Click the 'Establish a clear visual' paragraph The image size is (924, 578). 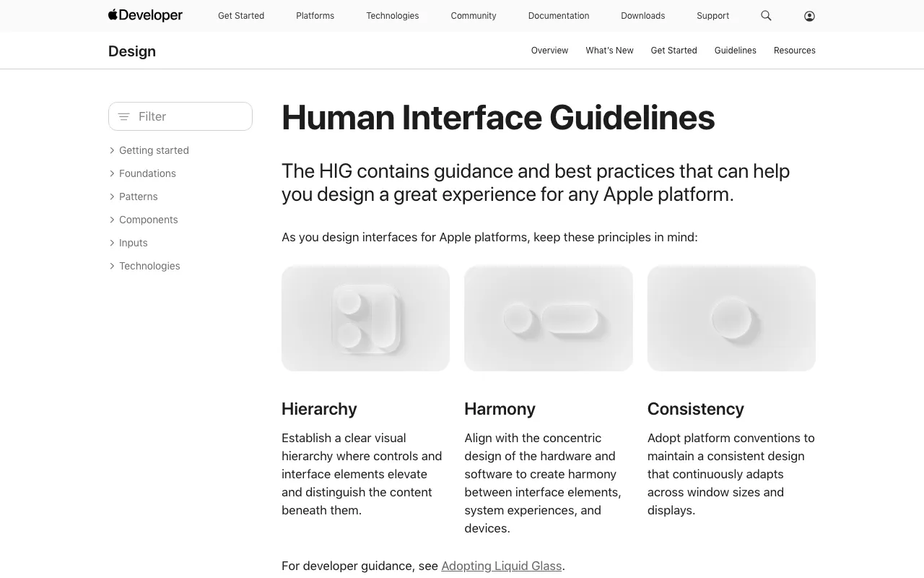[x=362, y=474]
